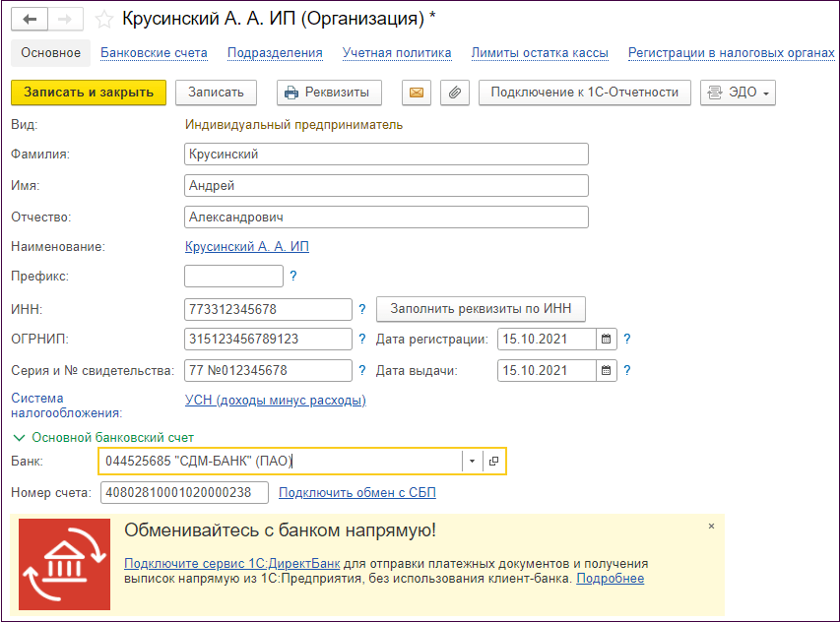Click the envelope email icon button

(416, 93)
